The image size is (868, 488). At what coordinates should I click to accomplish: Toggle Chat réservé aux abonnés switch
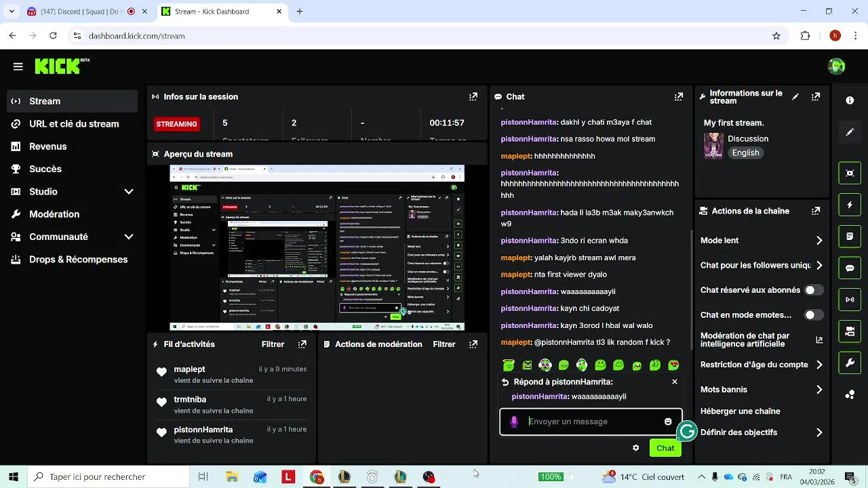(x=813, y=290)
